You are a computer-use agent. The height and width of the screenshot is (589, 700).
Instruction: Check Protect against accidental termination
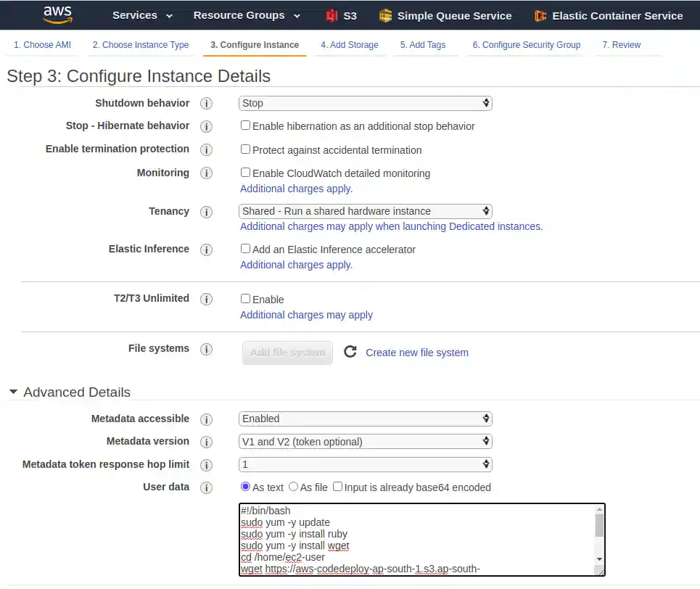tap(245, 149)
